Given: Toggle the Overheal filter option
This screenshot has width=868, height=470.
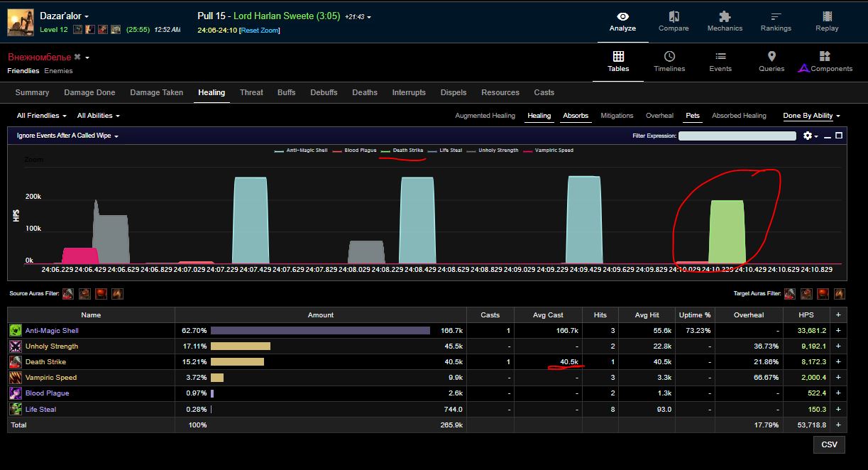Looking at the screenshot, I should (x=659, y=116).
